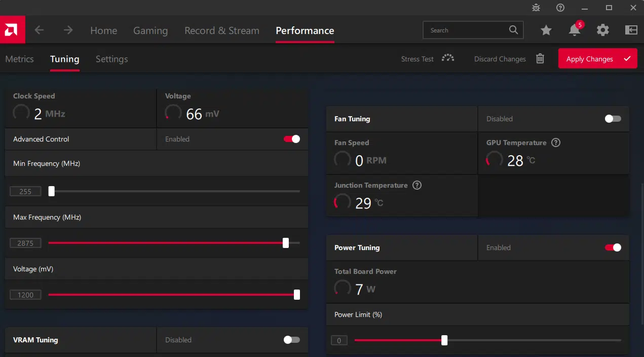Image resolution: width=644 pixels, height=357 pixels.
Task: Click the Power Limit slider handle
Action: coord(444,340)
